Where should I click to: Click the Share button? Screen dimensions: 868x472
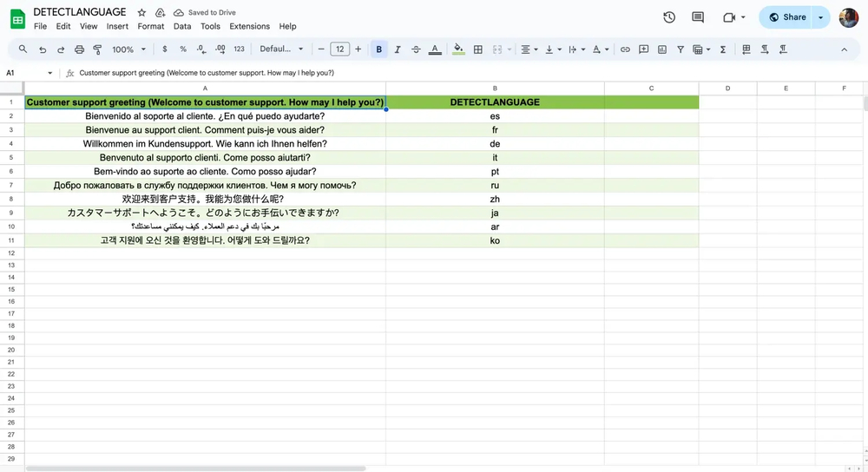point(787,17)
